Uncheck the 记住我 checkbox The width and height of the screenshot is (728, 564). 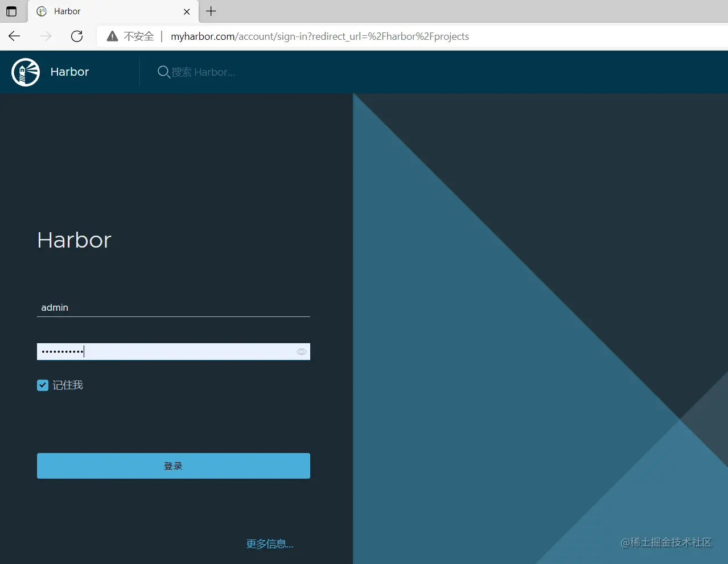coord(43,385)
